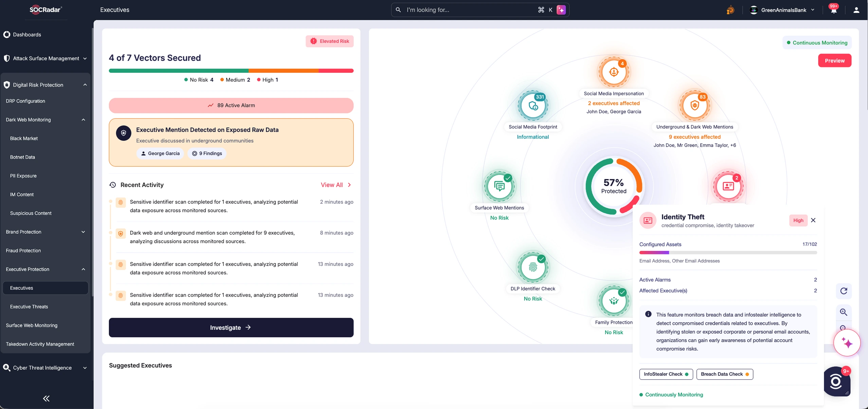Viewport: 868px width, 409px height.
Task: Click the 9 Findings chip
Action: 207,154
